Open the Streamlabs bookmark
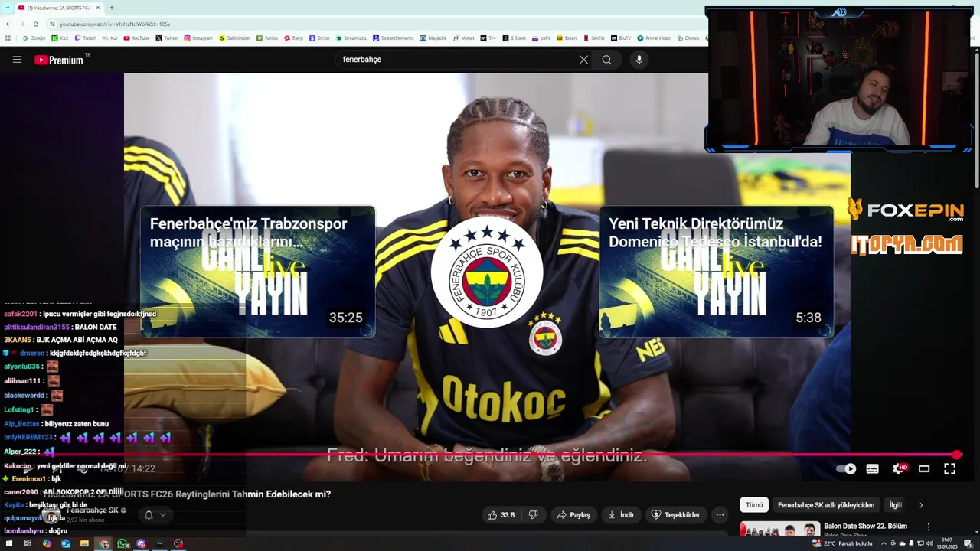The image size is (980, 551). [351, 37]
